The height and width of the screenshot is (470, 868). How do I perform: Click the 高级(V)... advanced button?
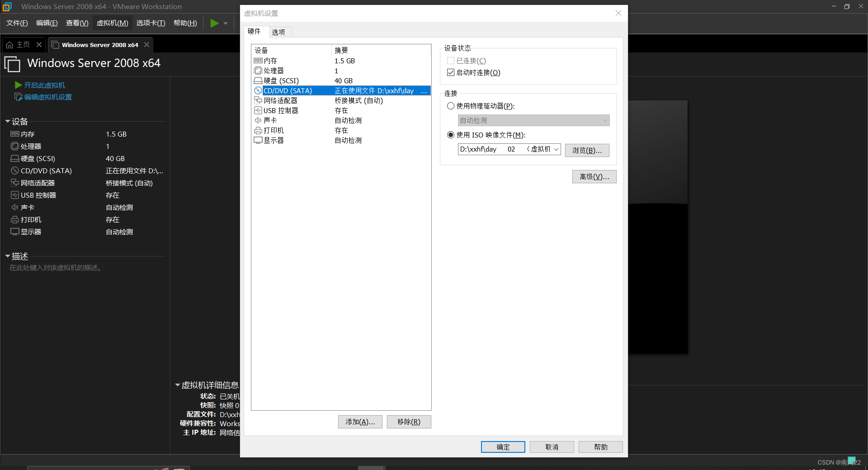[x=594, y=176]
